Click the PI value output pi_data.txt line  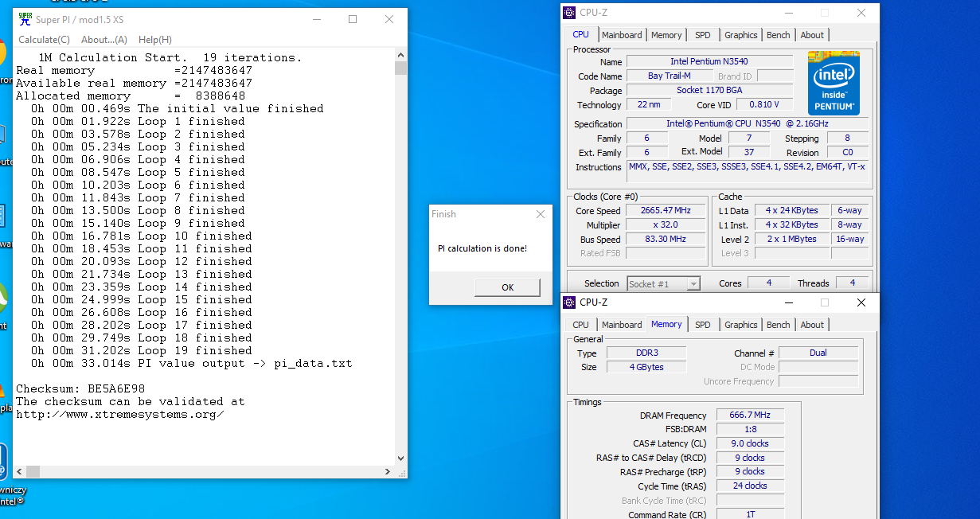(192, 363)
